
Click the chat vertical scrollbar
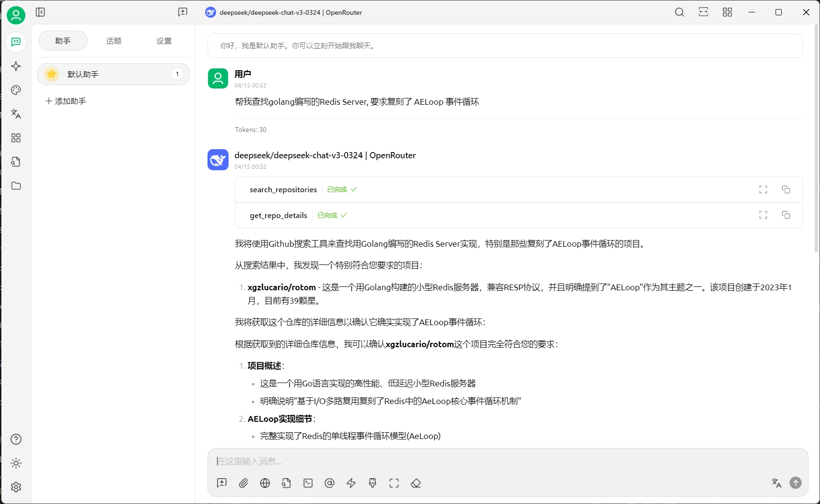point(816,139)
